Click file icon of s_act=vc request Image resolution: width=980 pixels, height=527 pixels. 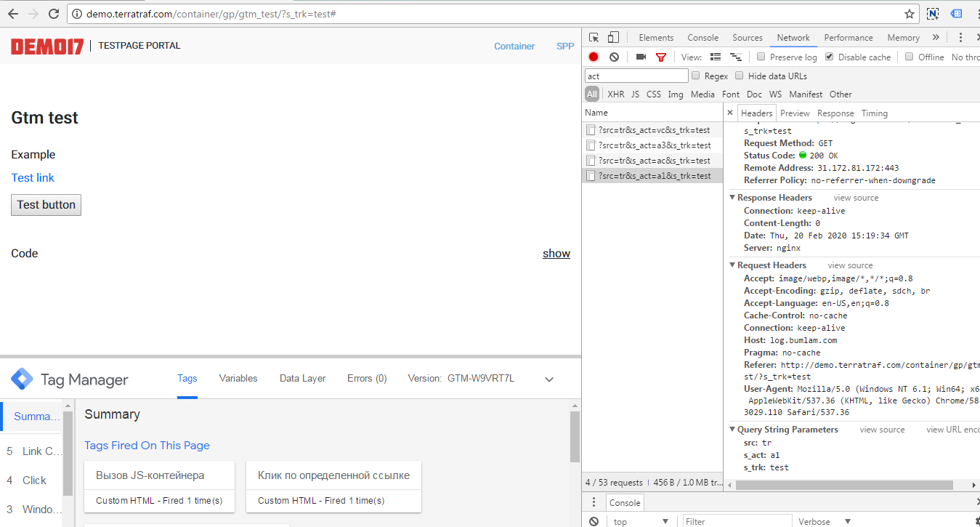tap(591, 130)
